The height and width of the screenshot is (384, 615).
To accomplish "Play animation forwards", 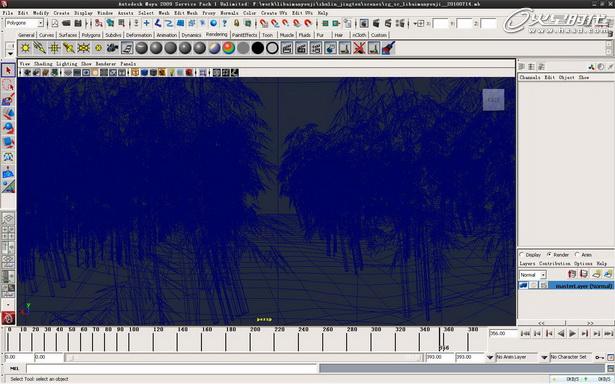I will (x=573, y=333).
